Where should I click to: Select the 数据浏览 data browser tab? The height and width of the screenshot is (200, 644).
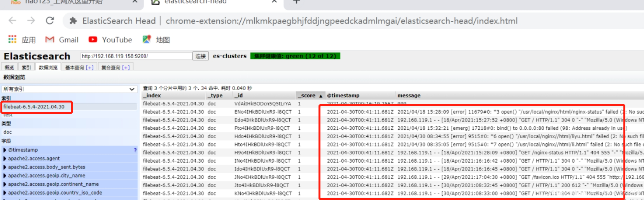coord(48,68)
